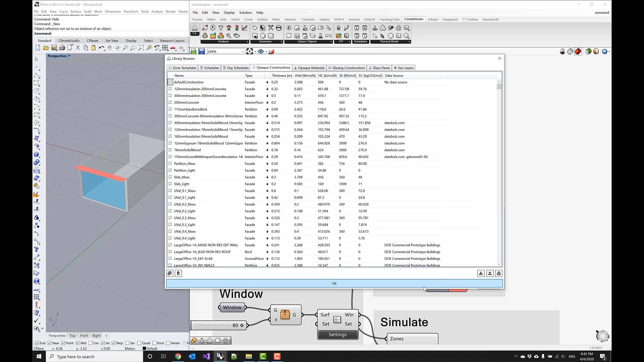Screen dimensions: 644x362
Task: Click the OK button in Library Browser
Action: (x=334, y=283)
